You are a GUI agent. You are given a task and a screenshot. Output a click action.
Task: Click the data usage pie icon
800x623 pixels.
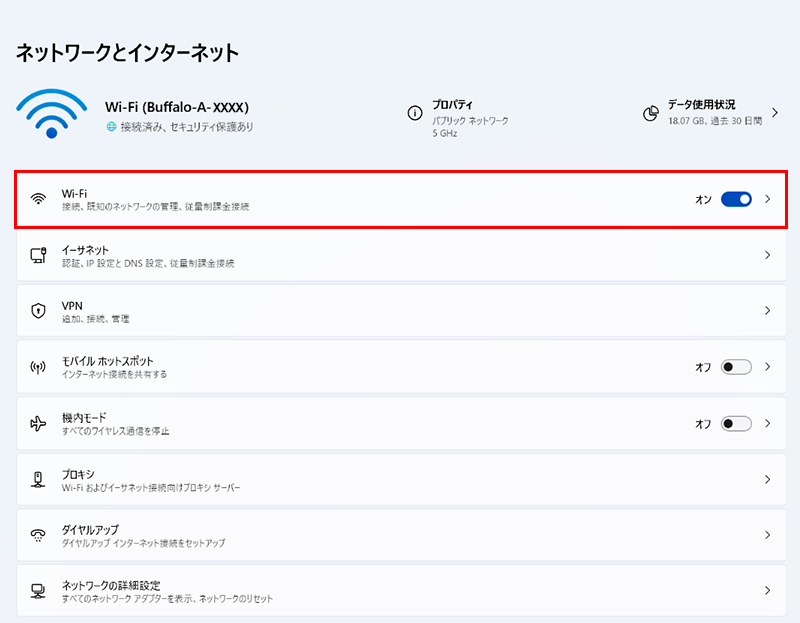650,113
